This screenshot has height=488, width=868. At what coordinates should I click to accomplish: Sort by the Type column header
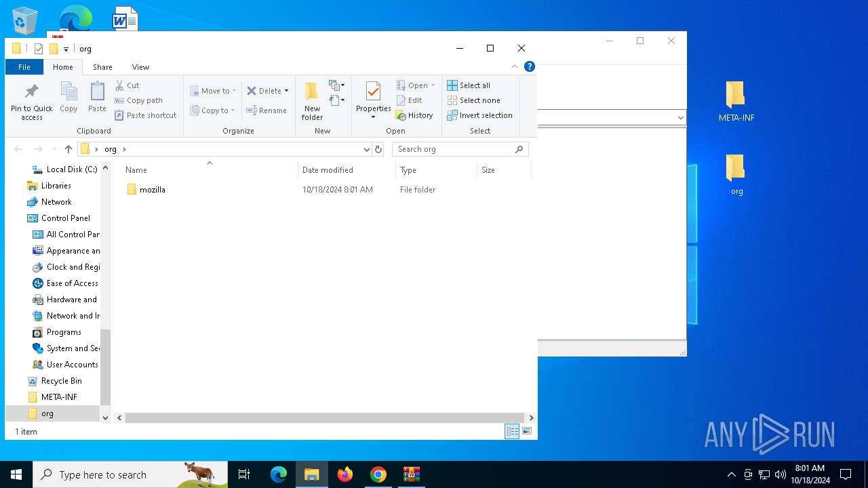(436, 170)
